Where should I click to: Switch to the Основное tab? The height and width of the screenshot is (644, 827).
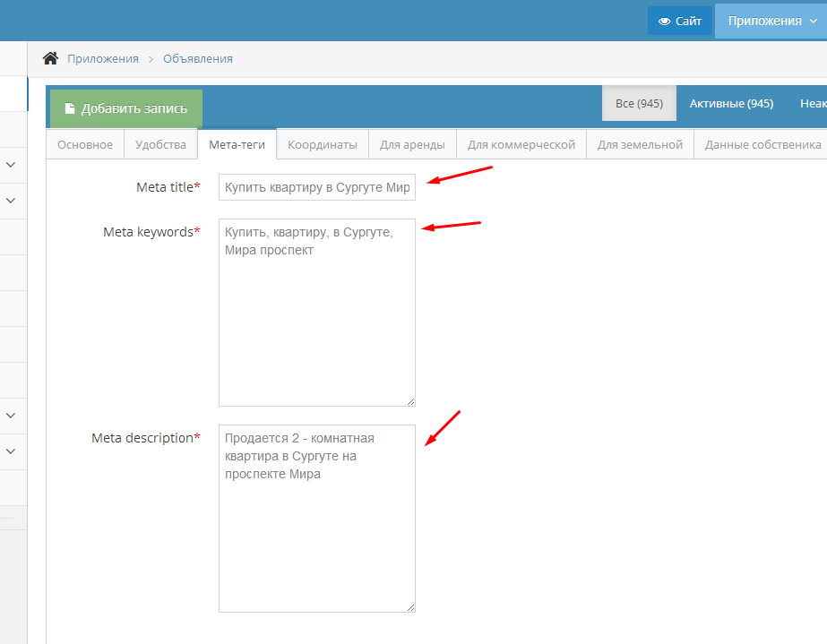[85, 144]
